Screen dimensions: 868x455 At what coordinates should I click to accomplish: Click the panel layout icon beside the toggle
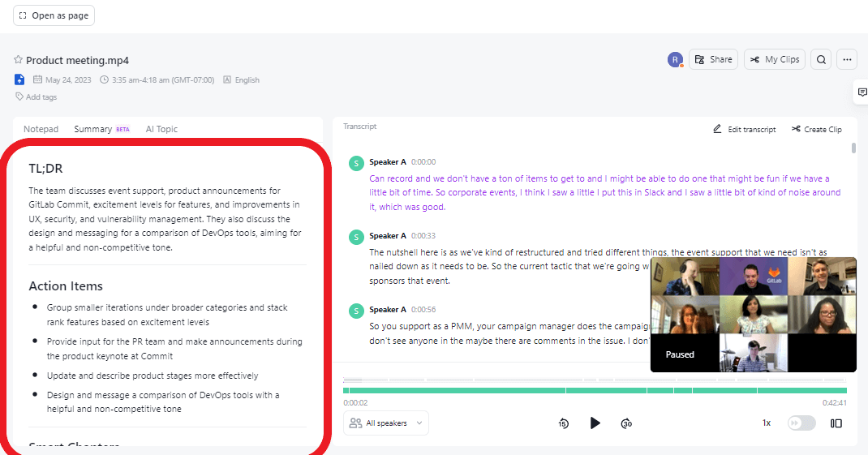pos(836,423)
